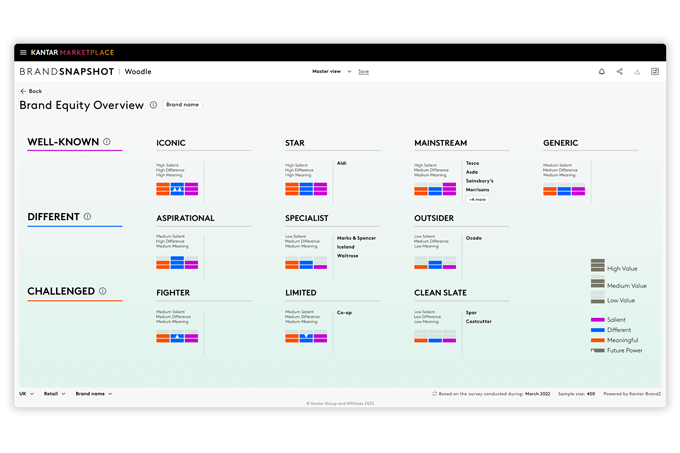Open the Retail category dropdown

(x=54, y=394)
